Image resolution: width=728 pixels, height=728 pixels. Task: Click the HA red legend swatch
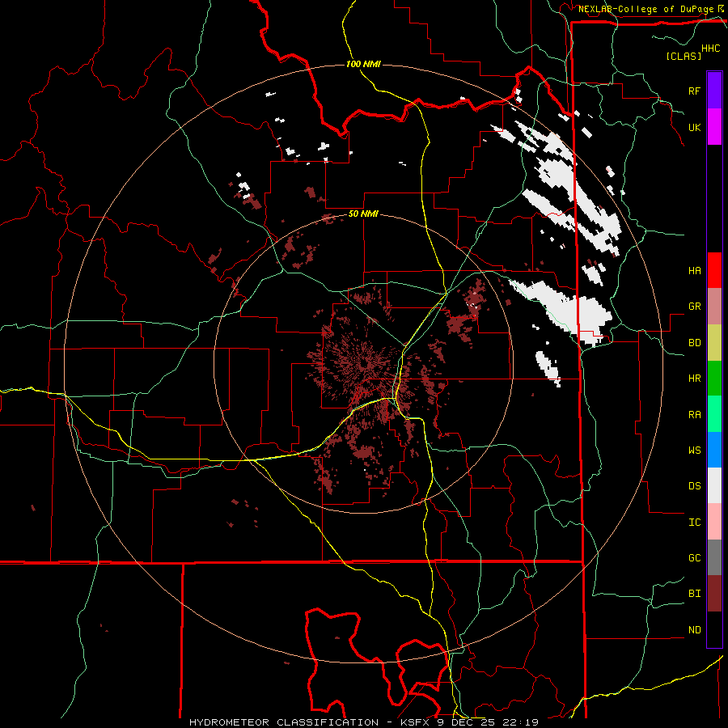click(x=714, y=270)
